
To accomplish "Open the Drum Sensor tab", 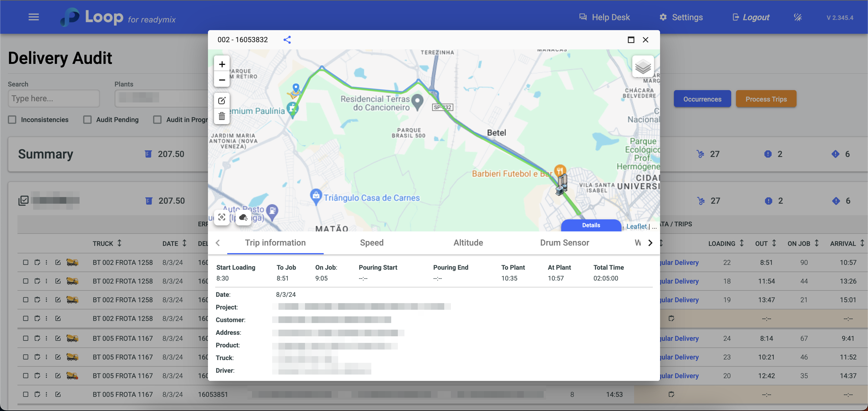I will pyautogui.click(x=565, y=243).
